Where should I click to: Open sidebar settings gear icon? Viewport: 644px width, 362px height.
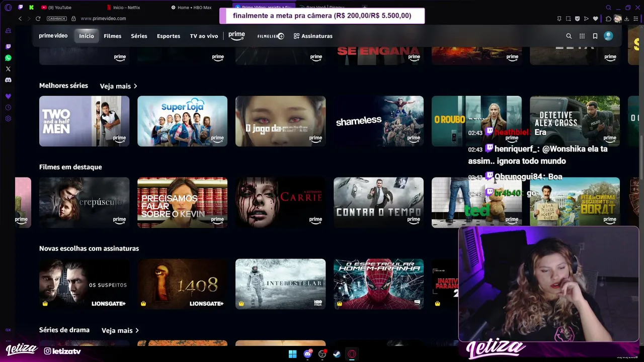pos(8,119)
